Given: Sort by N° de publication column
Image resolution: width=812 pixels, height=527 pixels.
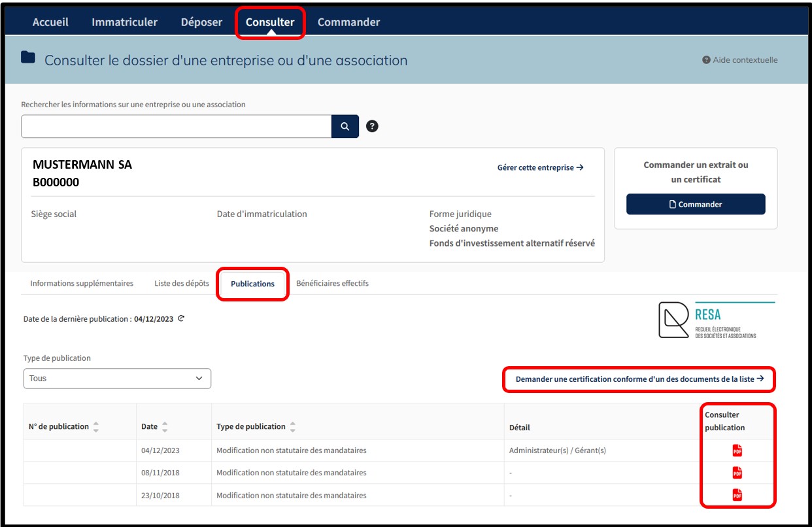Looking at the screenshot, I should 96,427.
